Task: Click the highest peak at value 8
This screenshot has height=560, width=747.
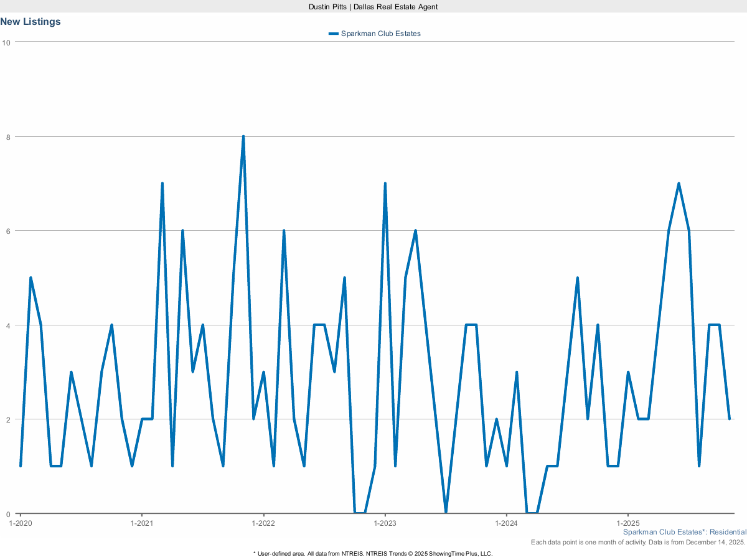Action: tap(243, 136)
